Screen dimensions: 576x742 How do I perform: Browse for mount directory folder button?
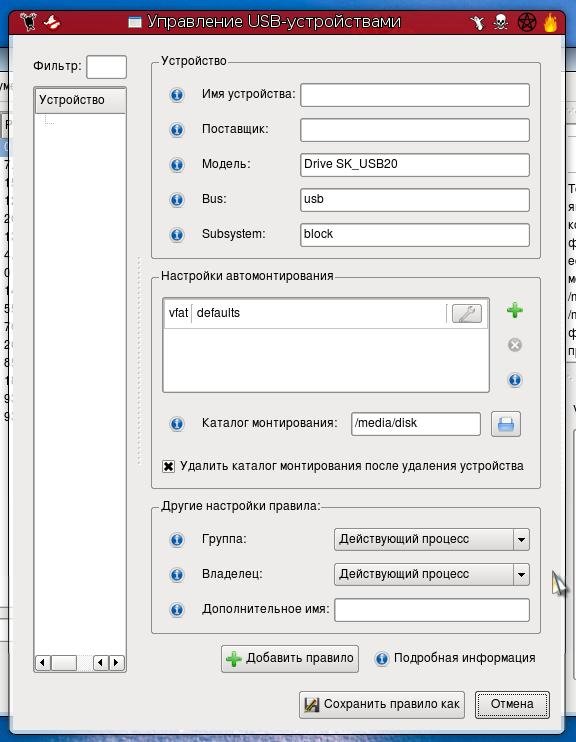click(505, 424)
